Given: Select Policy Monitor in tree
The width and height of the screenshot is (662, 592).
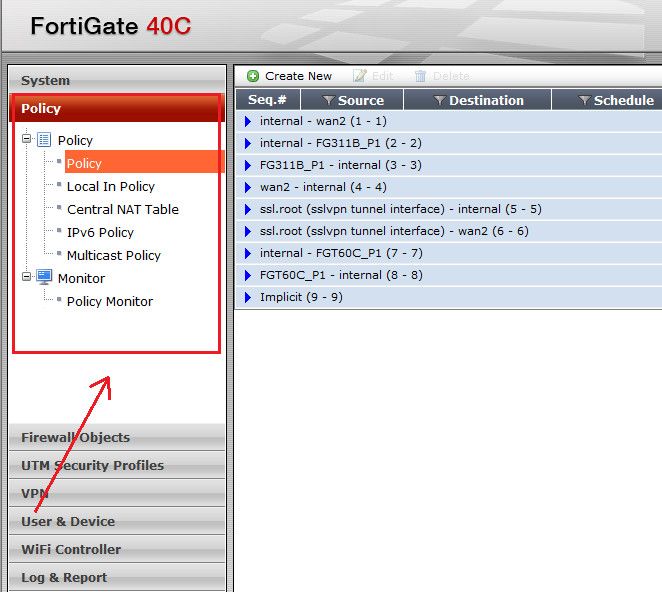Looking at the screenshot, I should click(110, 301).
